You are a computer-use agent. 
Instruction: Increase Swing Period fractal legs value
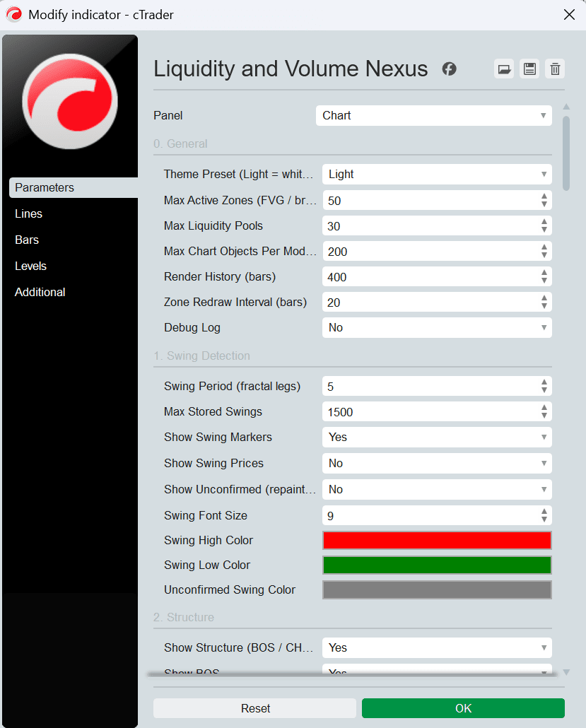click(544, 382)
